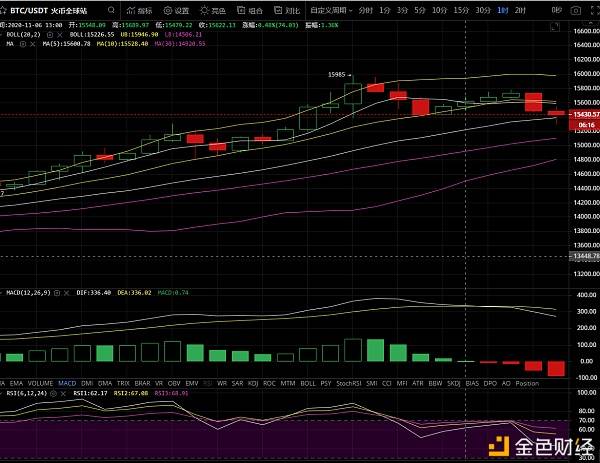Click the 15985 high price marker

click(337, 75)
